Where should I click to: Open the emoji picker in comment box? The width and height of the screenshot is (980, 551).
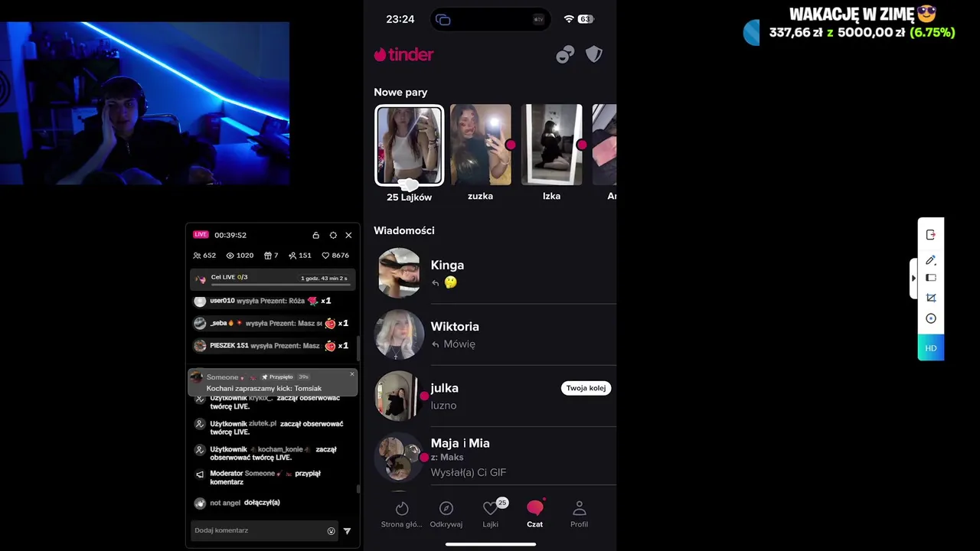[331, 531]
